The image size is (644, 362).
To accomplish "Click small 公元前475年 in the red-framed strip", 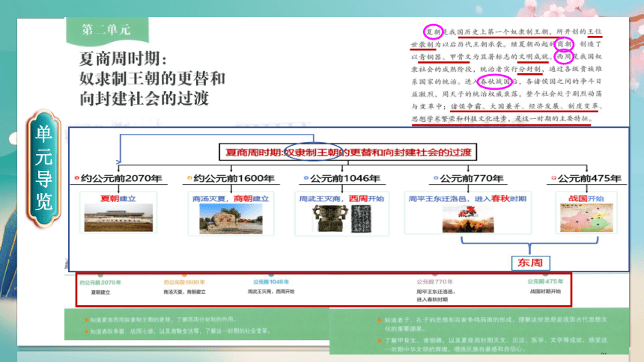I will tap(545, 281).
